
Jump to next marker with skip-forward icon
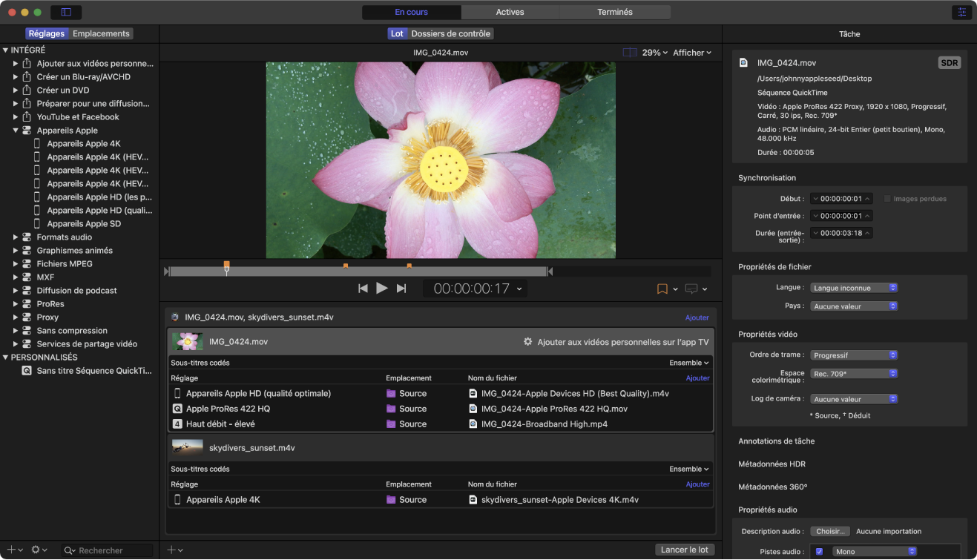[401, 289]
